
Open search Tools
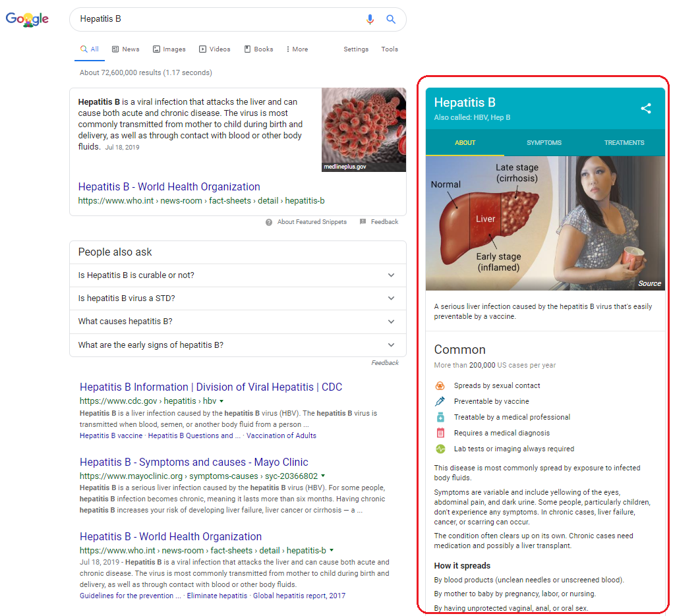click(390, 49)
